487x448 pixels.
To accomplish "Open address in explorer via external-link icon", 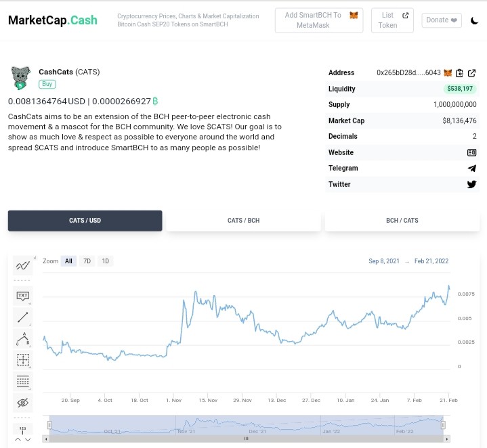I will tap(471, 73).
